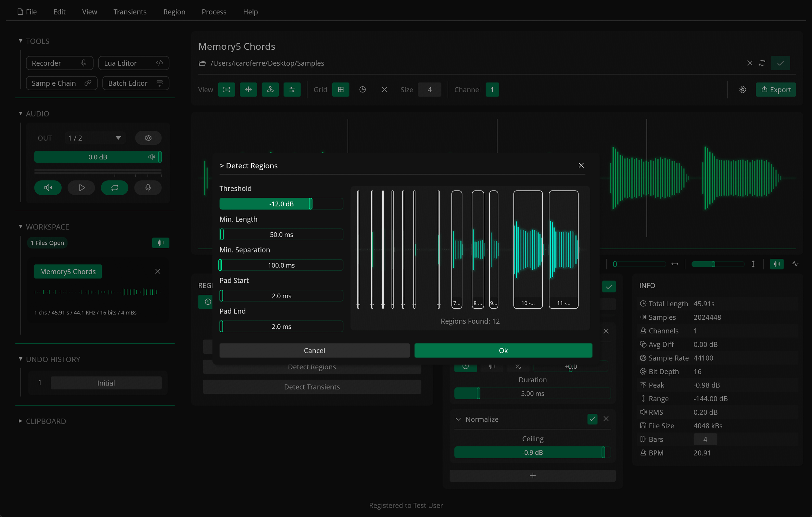Click the grid X disable icon
This screenshot has width=812, height=517.
click(x=385, y=89)
